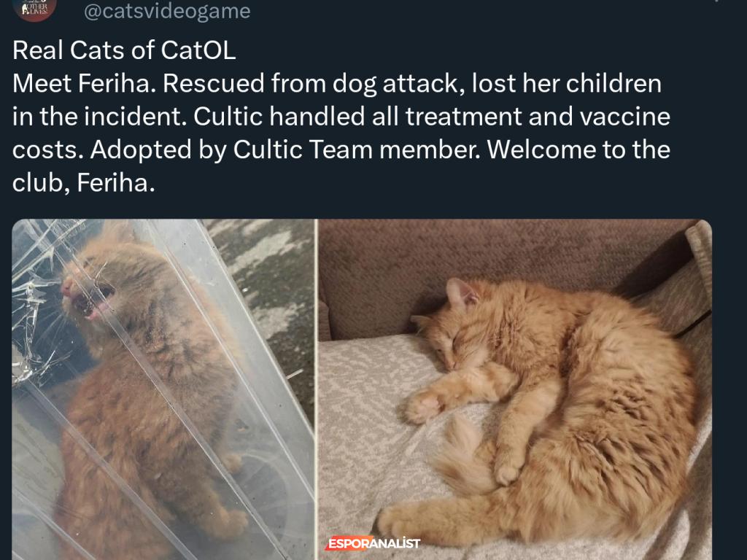Open the Cats and Other Lives profile avatar
747x560 pixels.
[34, 9]
